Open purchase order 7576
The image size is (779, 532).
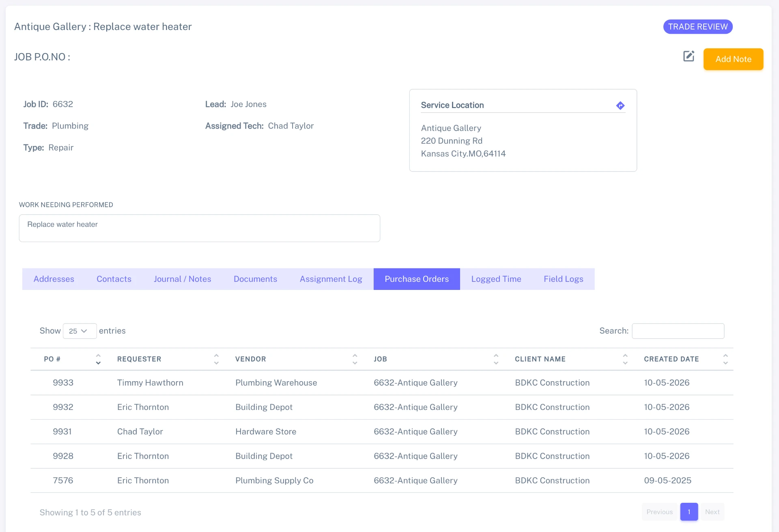[63, 481]
